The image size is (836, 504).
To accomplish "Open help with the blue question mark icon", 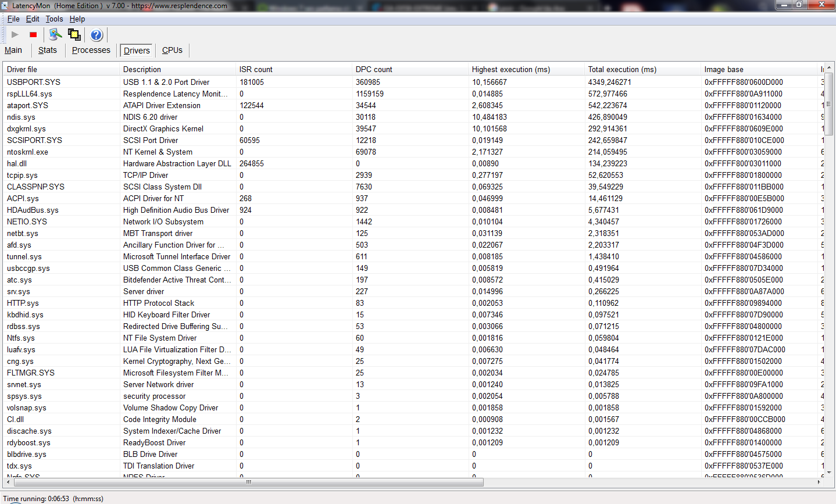I will [97, 35].
